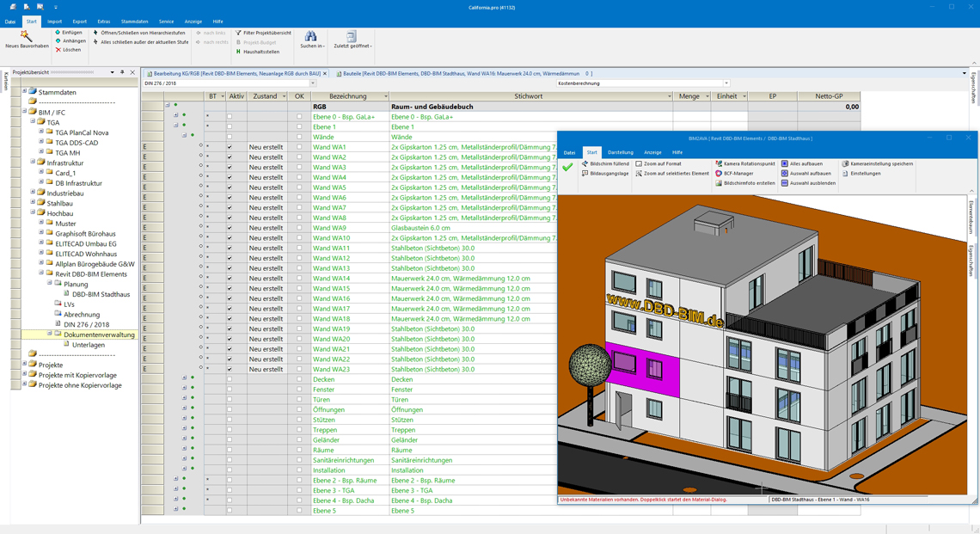Click the green checkmark in BIM2AVA ribbon
The image size is (980, 534).
(x=567, y=168)
